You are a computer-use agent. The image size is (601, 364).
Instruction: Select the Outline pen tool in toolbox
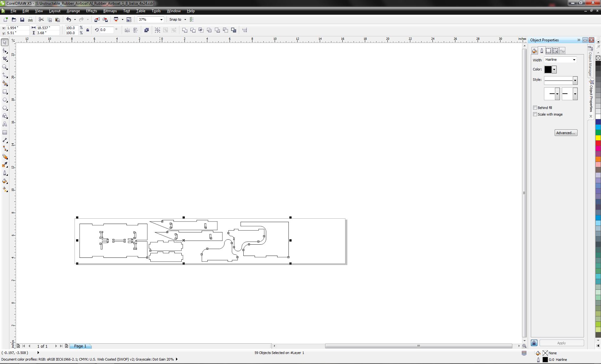point(5,173)
